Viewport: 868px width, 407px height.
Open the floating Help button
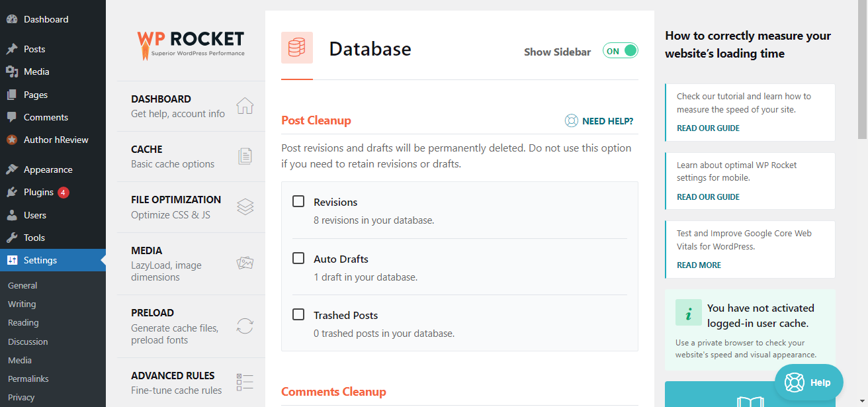809,383
